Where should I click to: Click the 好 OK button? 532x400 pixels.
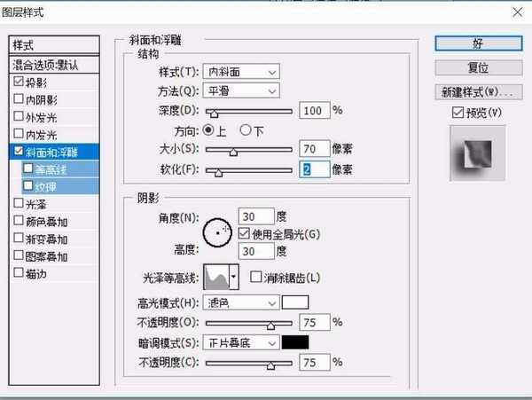pyautogui.click(x=478, y=43)
